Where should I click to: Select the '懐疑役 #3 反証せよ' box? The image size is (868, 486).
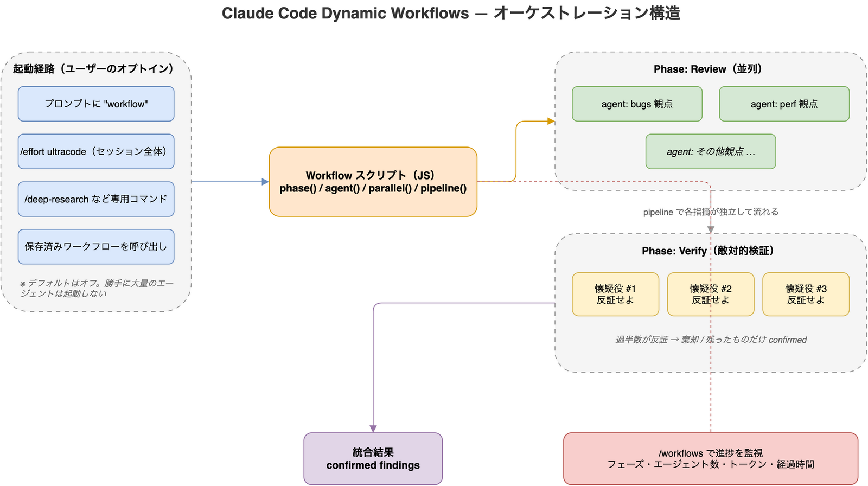806,294
